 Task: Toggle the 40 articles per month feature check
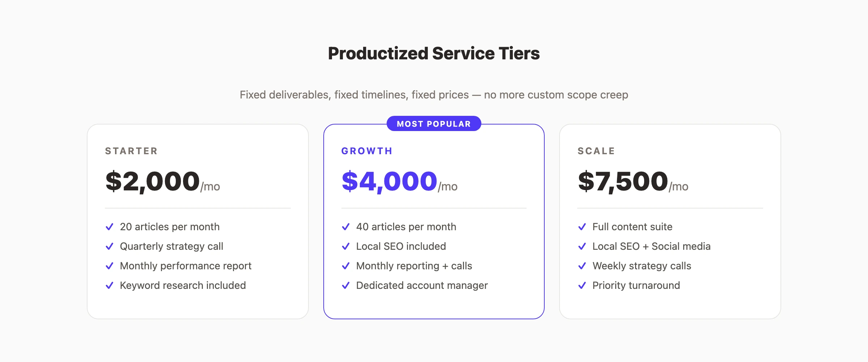point(346,227)
